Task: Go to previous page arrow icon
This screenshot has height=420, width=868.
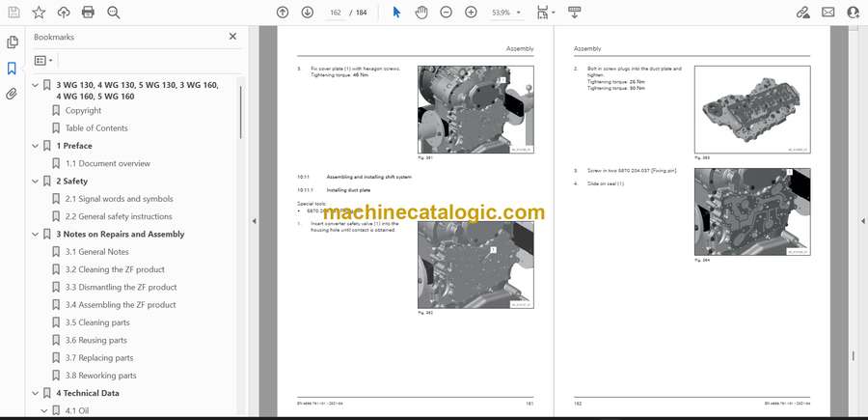Action: coord(283,13)
